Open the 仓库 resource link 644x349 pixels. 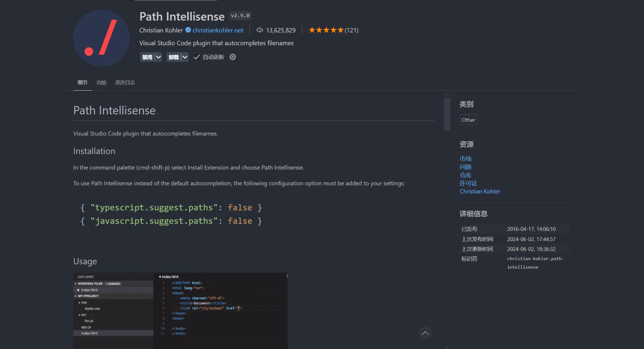(x=465, y=175)
